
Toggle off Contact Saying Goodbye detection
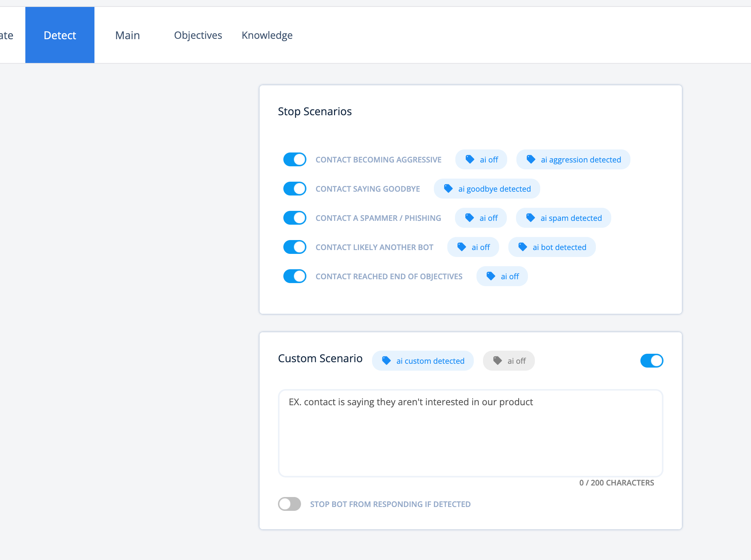(x=295, y=189)
